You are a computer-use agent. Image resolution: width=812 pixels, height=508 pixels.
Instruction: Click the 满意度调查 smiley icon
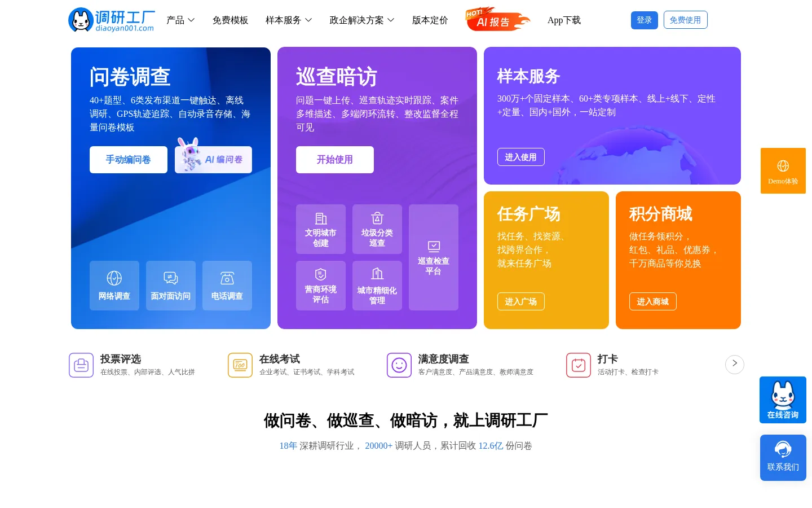399,365
